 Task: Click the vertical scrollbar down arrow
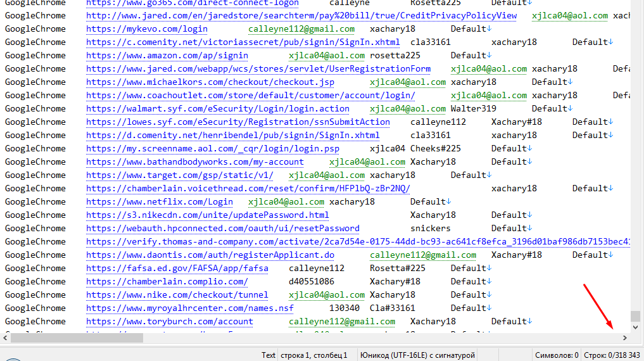(x=635, y=327)
